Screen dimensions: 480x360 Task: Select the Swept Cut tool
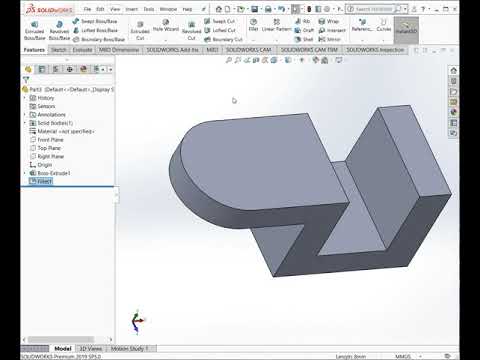coord(220,21)
